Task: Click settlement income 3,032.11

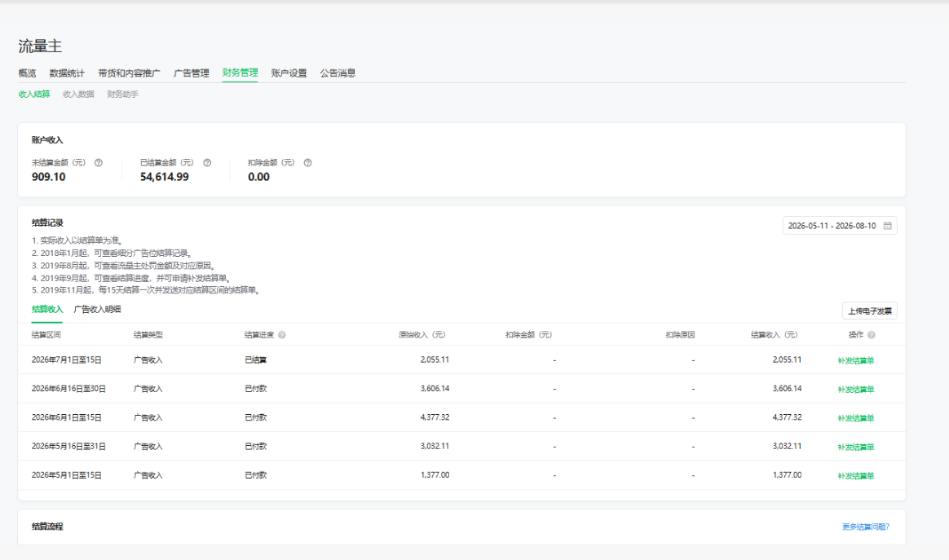Action: (787, 446)
